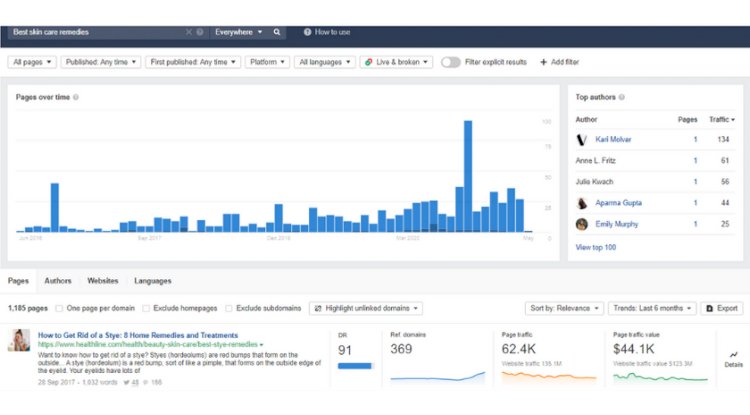The image size is (750, 415).
Task: Click the DR 91 rating bar
Action: pyautogui.click(x=354, y=366)
